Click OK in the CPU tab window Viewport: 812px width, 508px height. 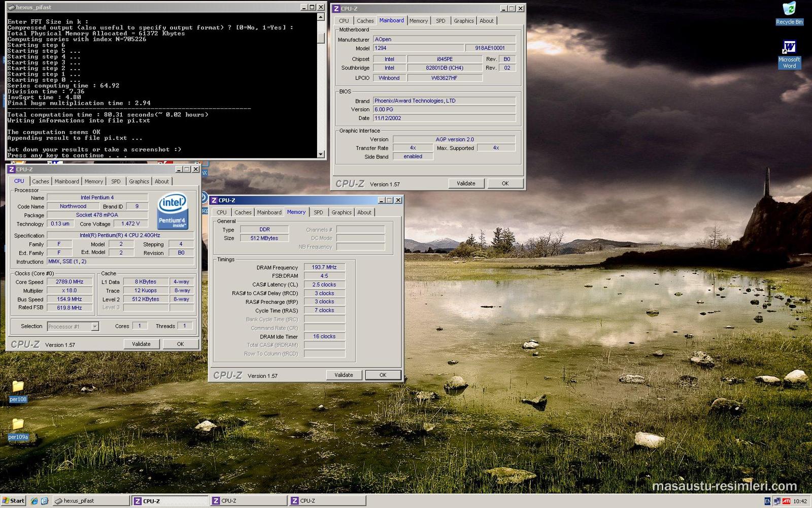pos(180,344)
